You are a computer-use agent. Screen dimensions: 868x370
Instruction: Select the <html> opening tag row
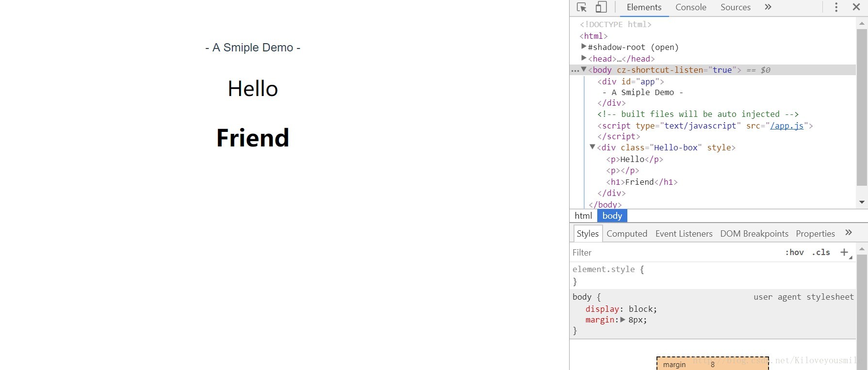(593, 36)
